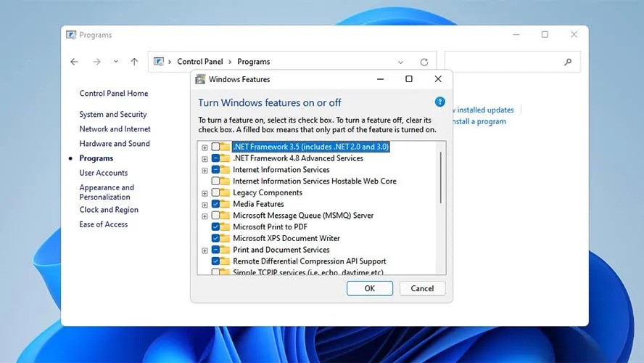
Task: Click the search magnifier icon
Action: 568,62
